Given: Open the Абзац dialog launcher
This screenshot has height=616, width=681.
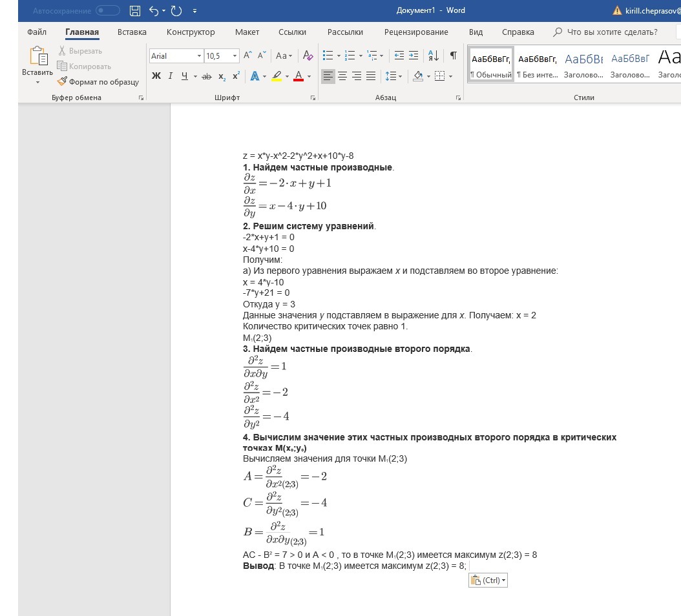Looking at the screenshot, I should (x=458, y=98).
